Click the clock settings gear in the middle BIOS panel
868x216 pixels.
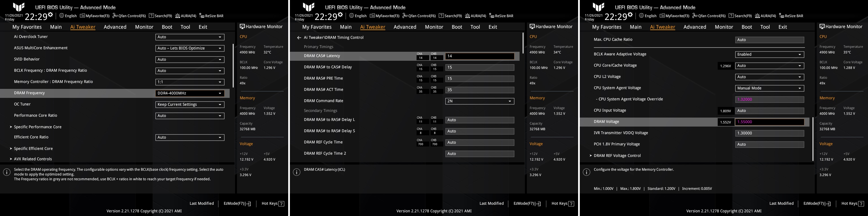tap(340, 15)
